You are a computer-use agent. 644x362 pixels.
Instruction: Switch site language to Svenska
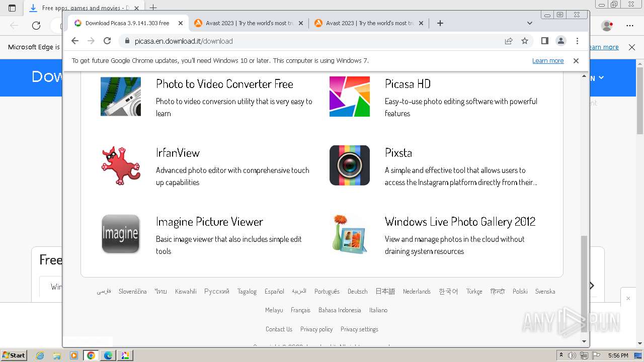click(545, 292)
